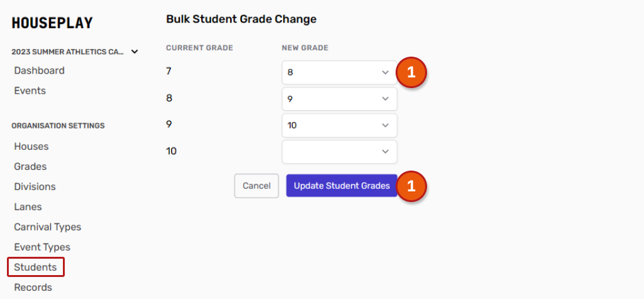Click the step 1 marker beside grade dropdown
Image resolution: width=644 pixels, height=299 pixels.
411,72
